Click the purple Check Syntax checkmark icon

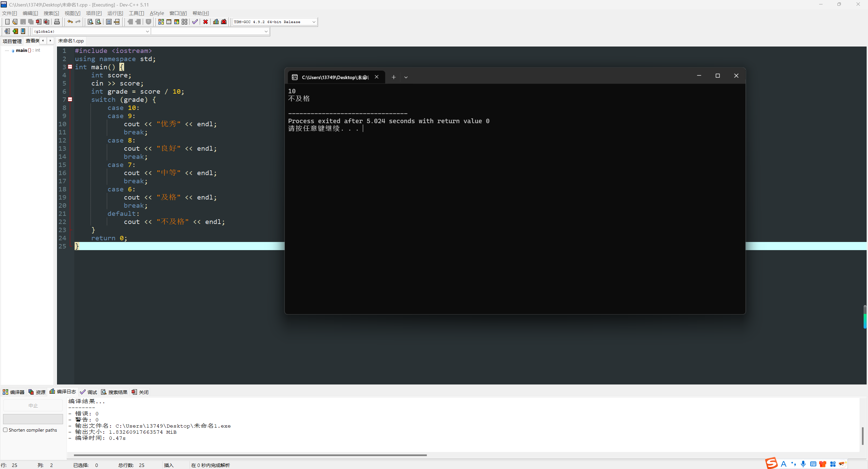[x=195, y=22]
